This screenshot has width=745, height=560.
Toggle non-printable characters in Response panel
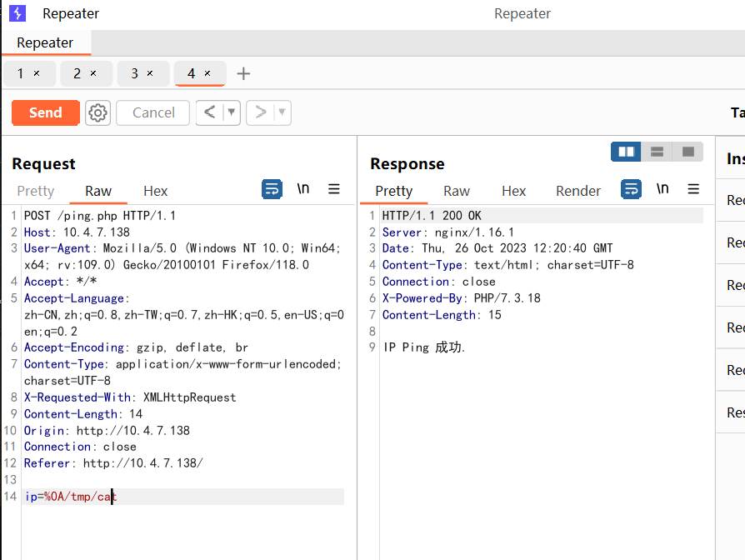click(x=662, y=189)
